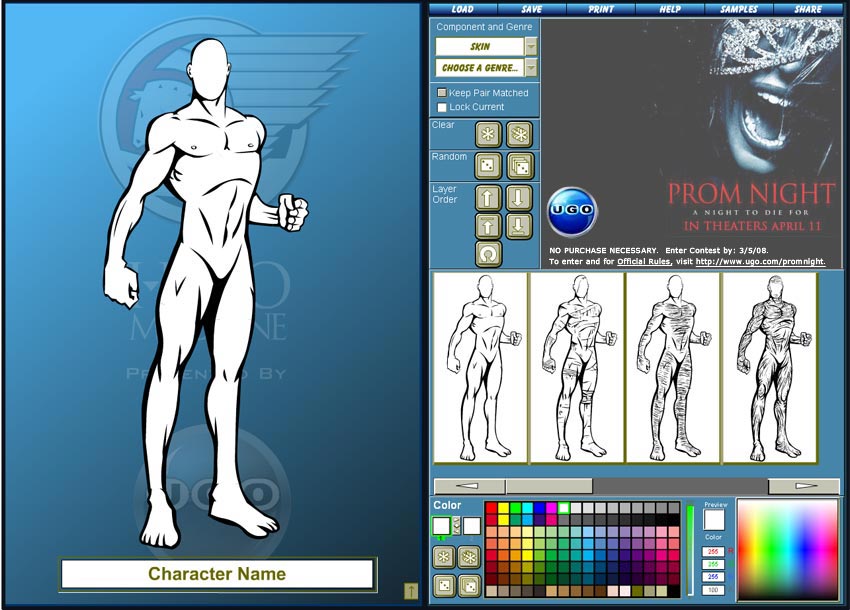Pick the green-outlined white swatch in the palette
850x610 pixels.
564,508
